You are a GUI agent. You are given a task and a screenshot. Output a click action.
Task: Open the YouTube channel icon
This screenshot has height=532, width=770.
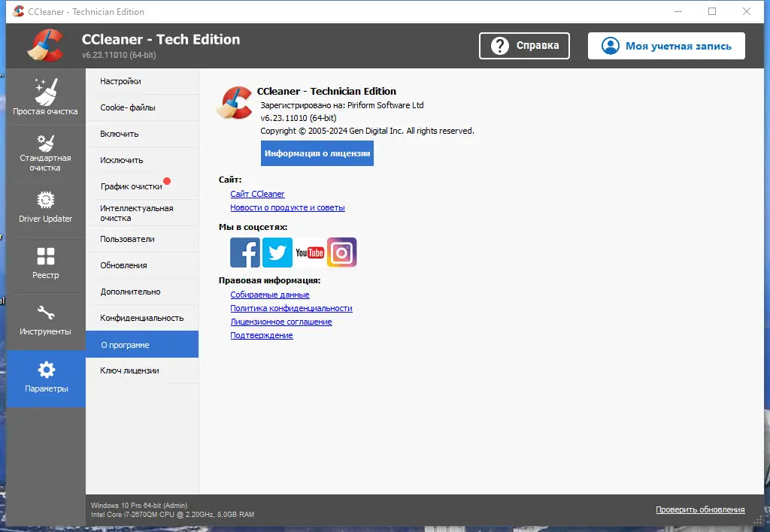309,252
